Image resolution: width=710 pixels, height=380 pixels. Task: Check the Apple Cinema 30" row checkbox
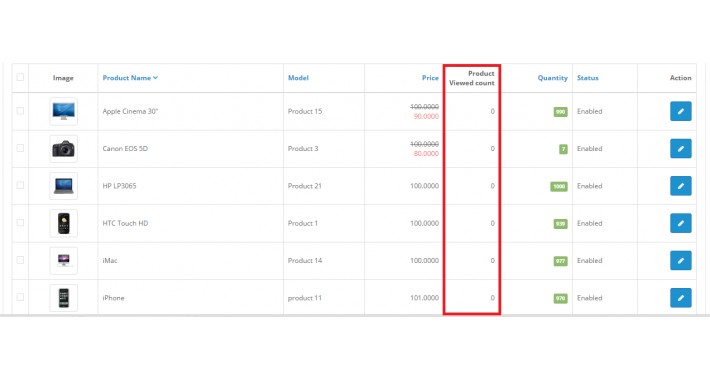click(x=20, y=111)
